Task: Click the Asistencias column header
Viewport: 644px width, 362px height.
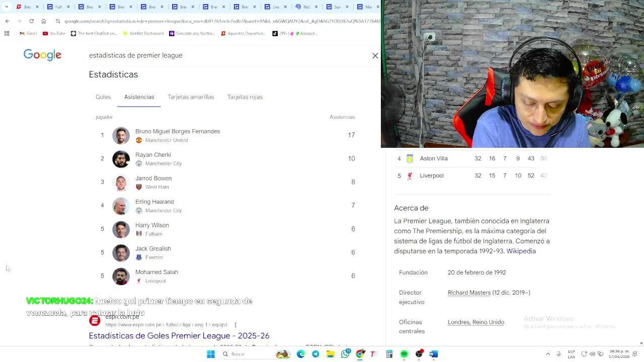Action: pyautogui.click(x=342, y=117)
